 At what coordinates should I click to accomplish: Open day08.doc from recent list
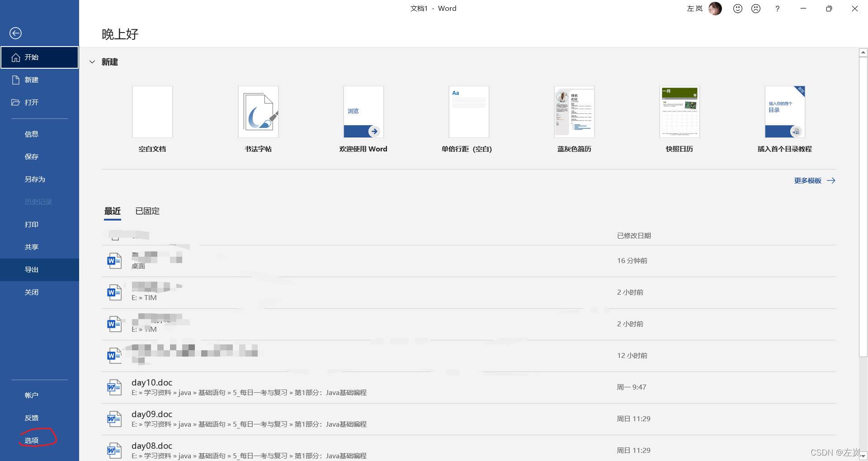(x=468, y=448)
